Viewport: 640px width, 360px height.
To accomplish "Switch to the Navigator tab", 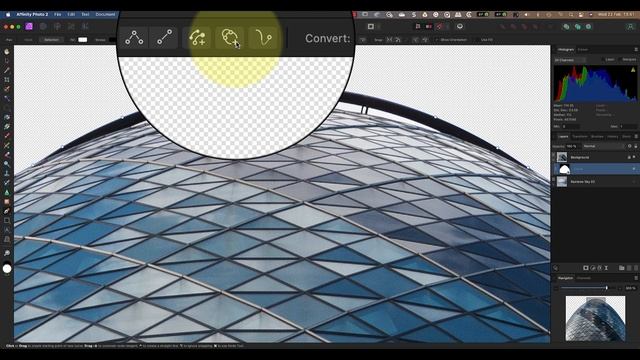I will click(565, 278).
